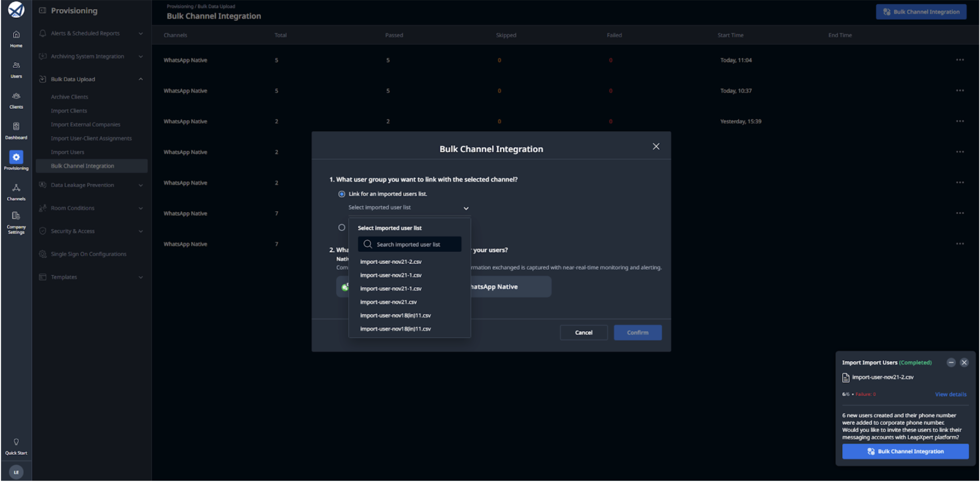Open Import Users submenu item
The width and height of the screenshot is (980, 484).
(67, 152)
